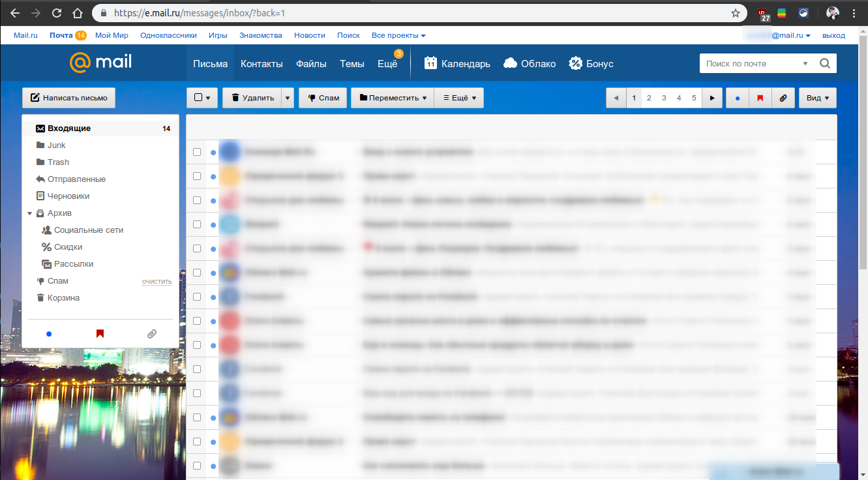This screenshot has width=868, height=480.
Task: Check the row with red heart subject
Action: 197,248
